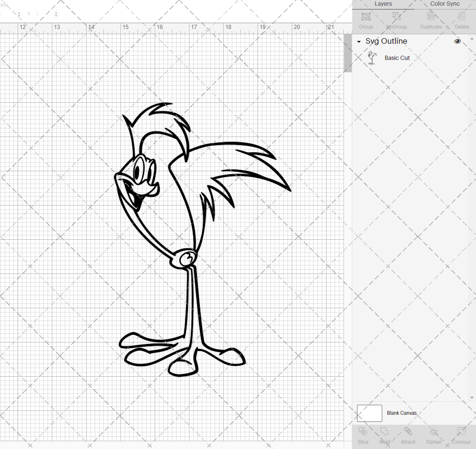The height and width of the screenshot is (449, 476).
Task: Select the Basic Cut layer
Action: click(x=397, y=58)
